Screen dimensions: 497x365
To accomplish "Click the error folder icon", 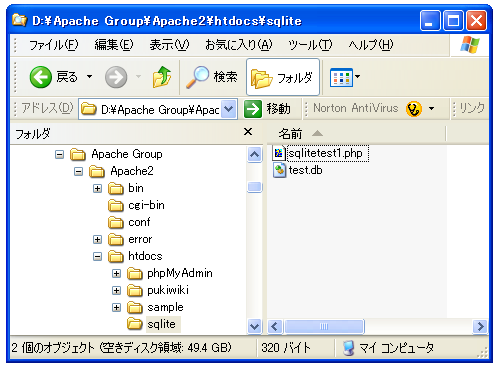I will pos(116,239).
